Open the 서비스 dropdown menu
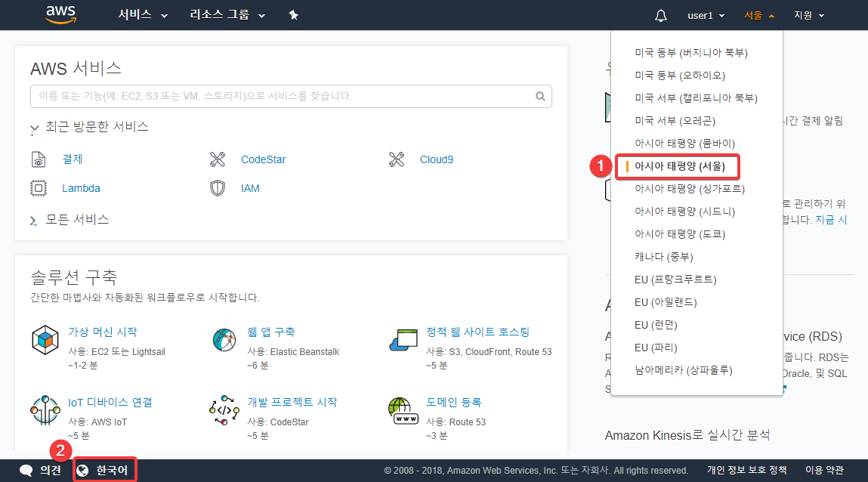 142,15
